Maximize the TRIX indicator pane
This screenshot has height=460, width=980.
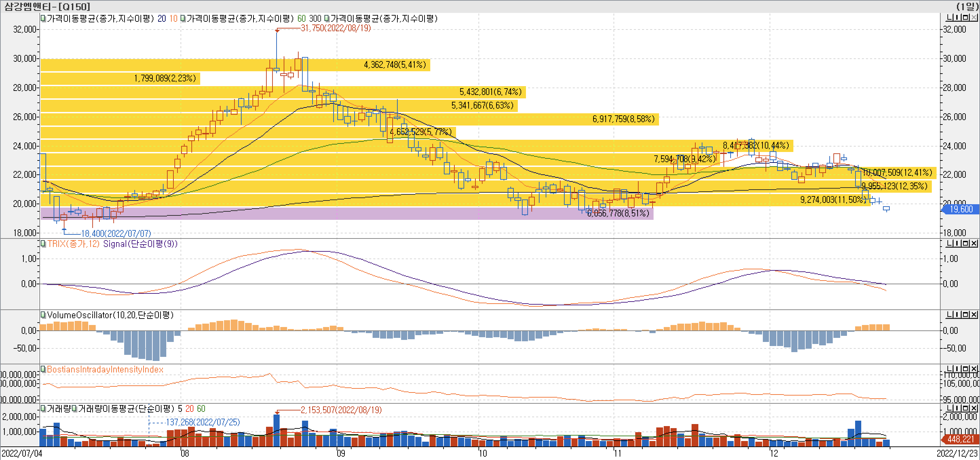tap(966, 243)
